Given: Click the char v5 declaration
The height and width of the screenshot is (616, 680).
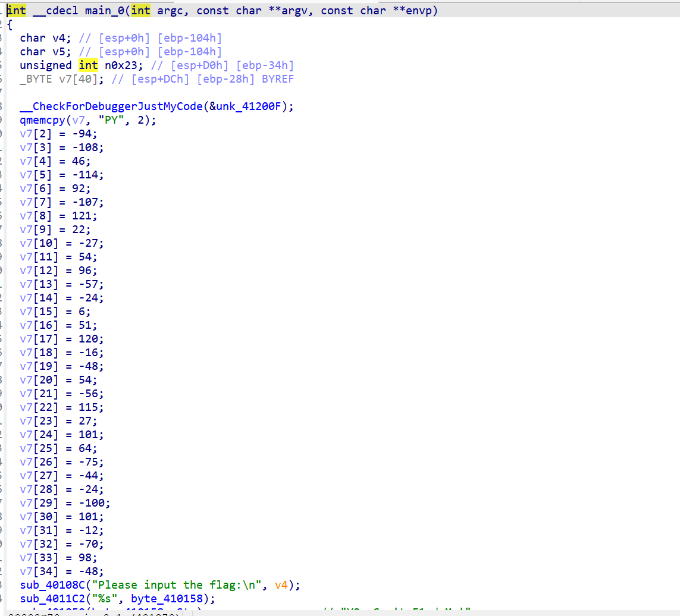Looking at the screenshot, I should click(x=46, y=52).
